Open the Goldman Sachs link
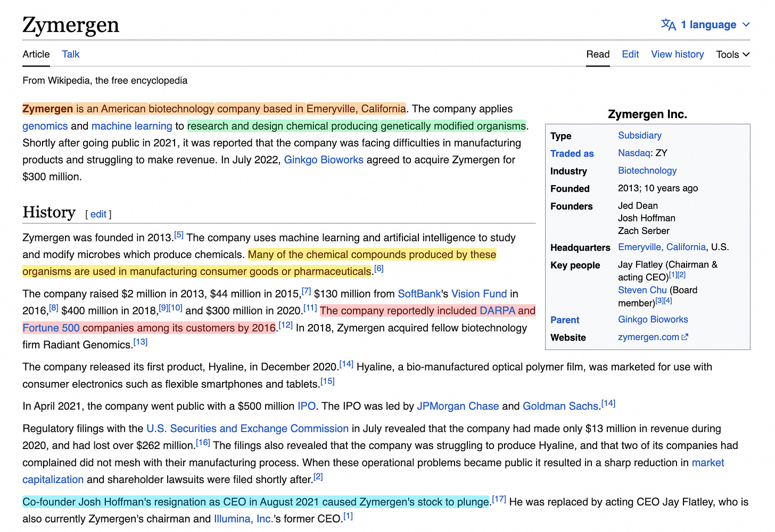Viewport: 775px width, 532px height. (560, 406)
